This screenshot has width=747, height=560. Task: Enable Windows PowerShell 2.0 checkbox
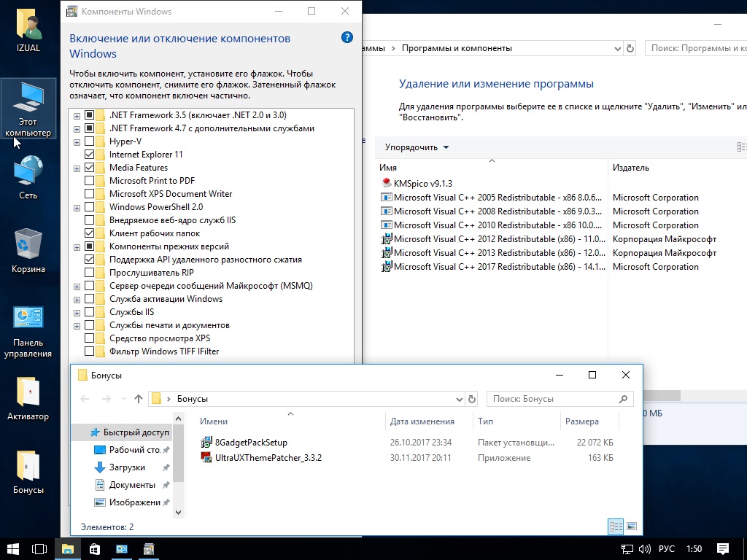[x=89, y=207]
